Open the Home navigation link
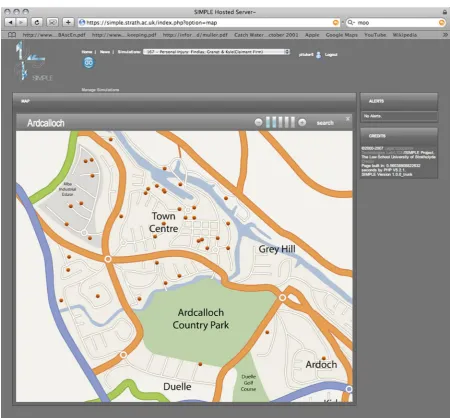450x418 pixels. [87, 52]
